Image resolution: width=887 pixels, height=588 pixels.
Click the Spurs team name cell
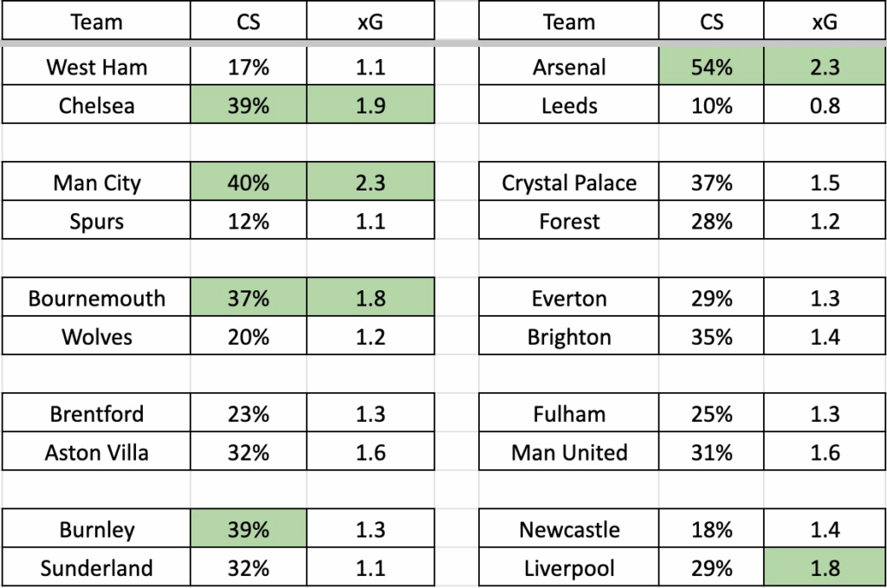click(x=96, y=220)
